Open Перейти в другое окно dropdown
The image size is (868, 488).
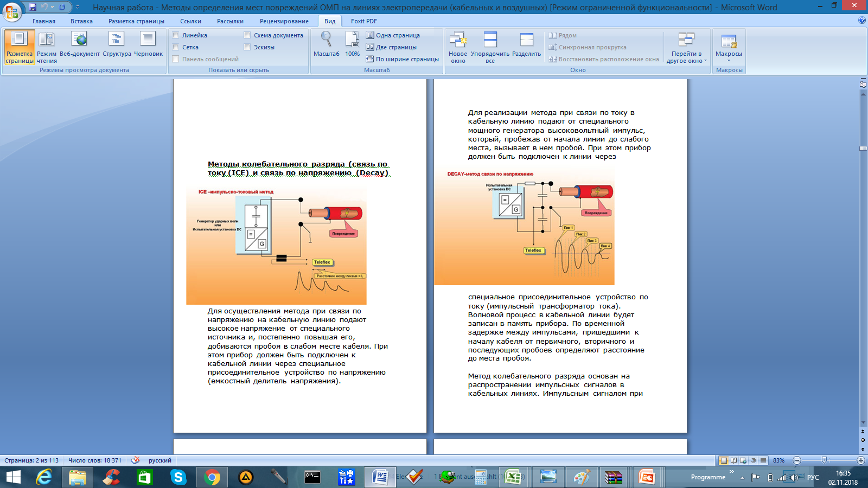click(x=686, y=47)
